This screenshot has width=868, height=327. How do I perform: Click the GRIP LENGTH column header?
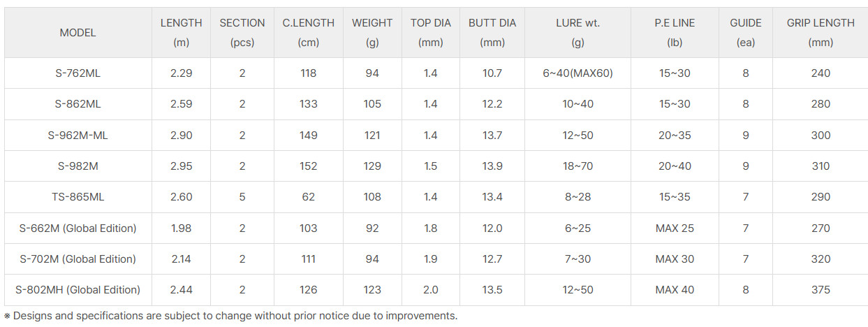pyautogui.click(x=821, y=32)
